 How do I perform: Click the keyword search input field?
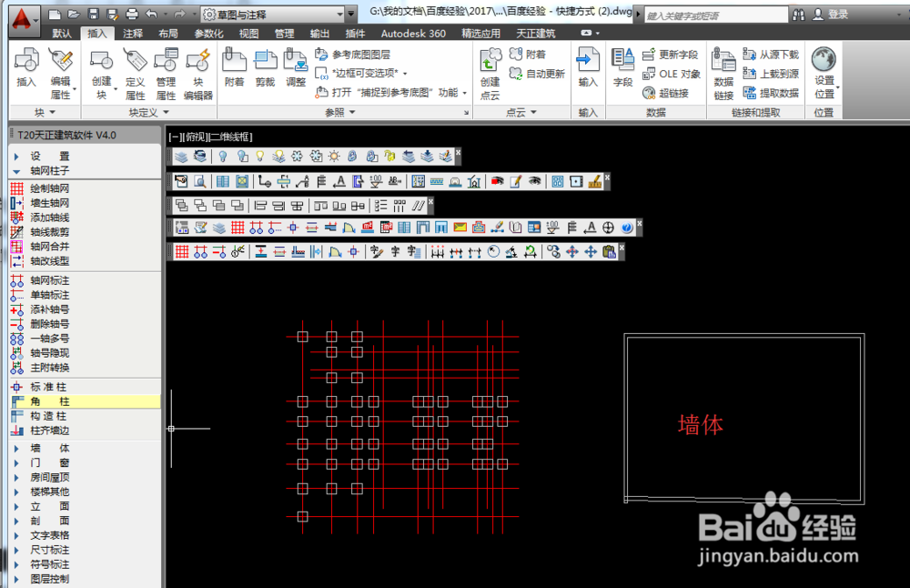pos(714,15)
